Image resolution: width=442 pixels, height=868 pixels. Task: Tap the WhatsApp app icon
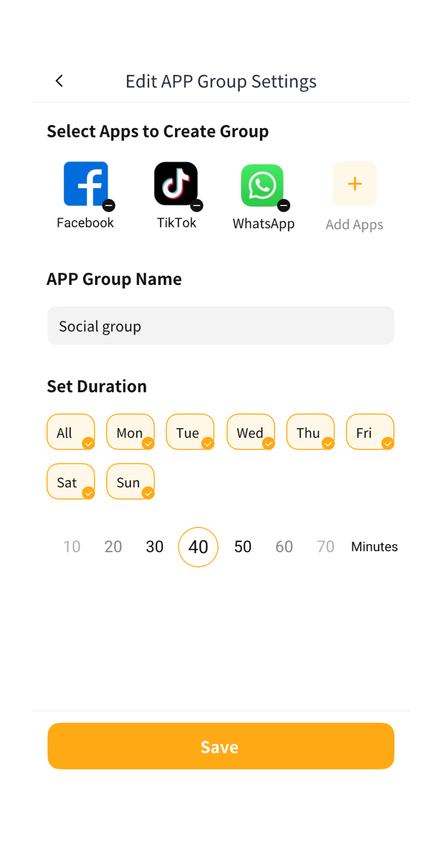pos(262,185)
